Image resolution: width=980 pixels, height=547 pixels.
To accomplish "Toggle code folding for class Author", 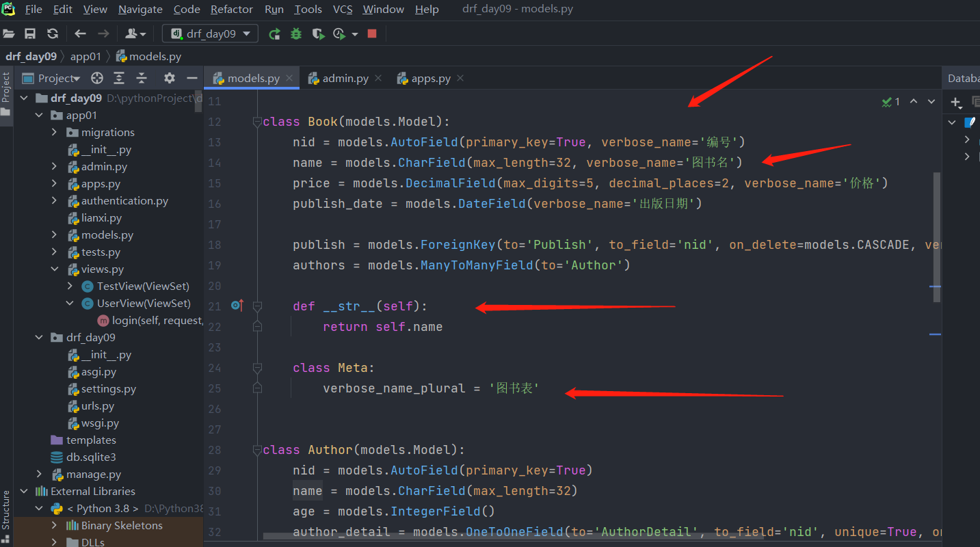I will click(257, 450).
